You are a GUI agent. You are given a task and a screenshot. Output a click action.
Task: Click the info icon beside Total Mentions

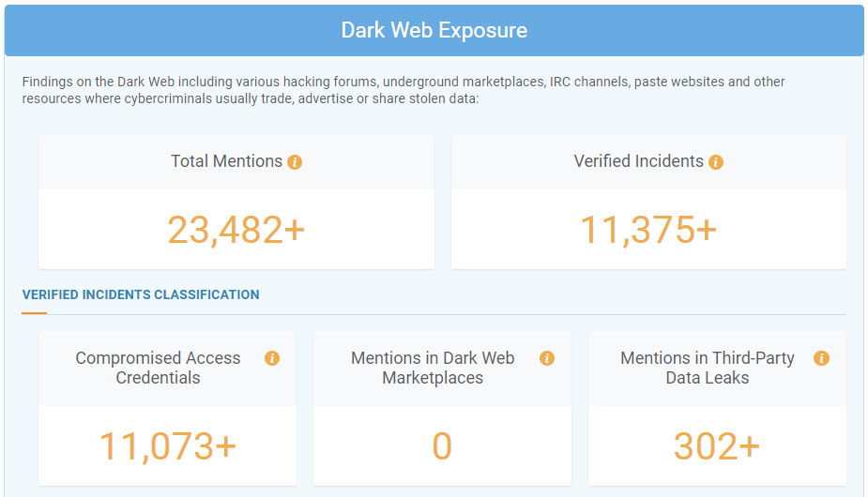295,162
